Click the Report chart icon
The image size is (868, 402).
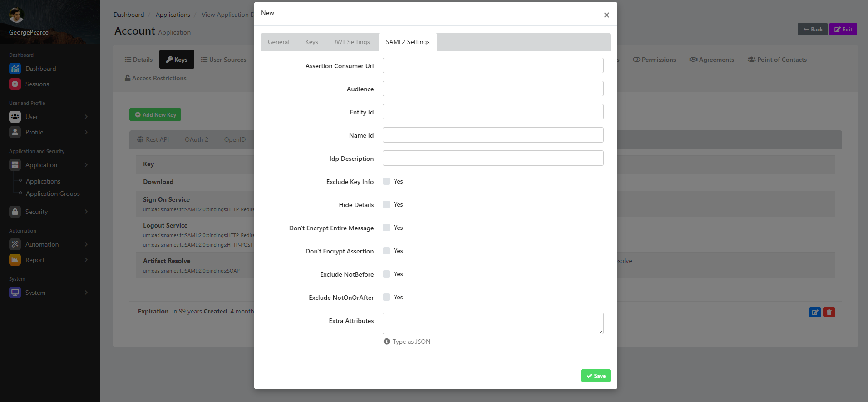click(x=15, y=260)
